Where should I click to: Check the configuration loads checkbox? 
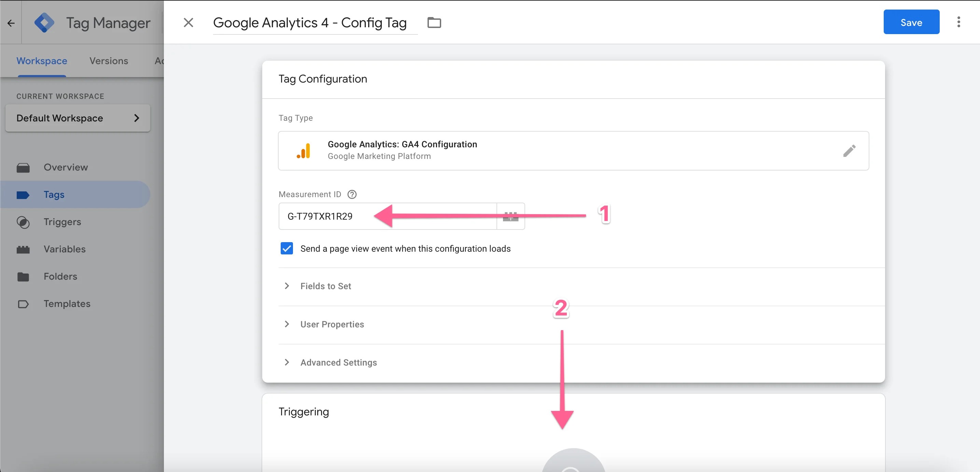(x=286, y=249)
